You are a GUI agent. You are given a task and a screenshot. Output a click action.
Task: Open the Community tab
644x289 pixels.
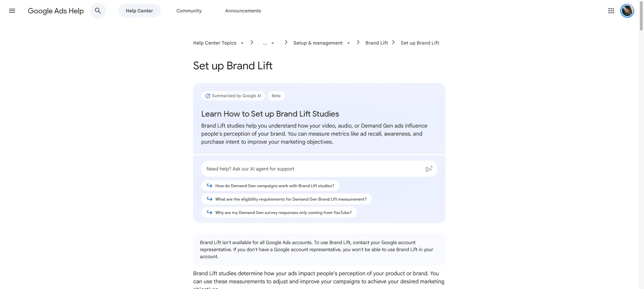tap(189, 11)
